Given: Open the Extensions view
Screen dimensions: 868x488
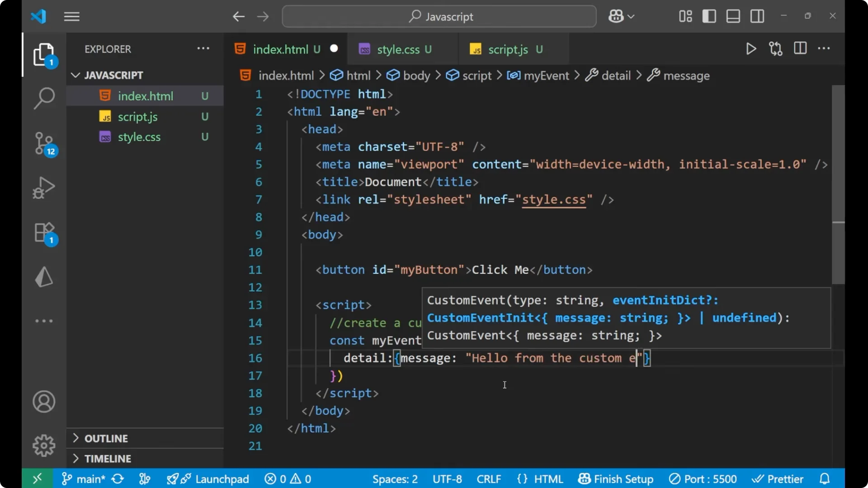Looking at the screenshot, I should (x=44, y=233).
